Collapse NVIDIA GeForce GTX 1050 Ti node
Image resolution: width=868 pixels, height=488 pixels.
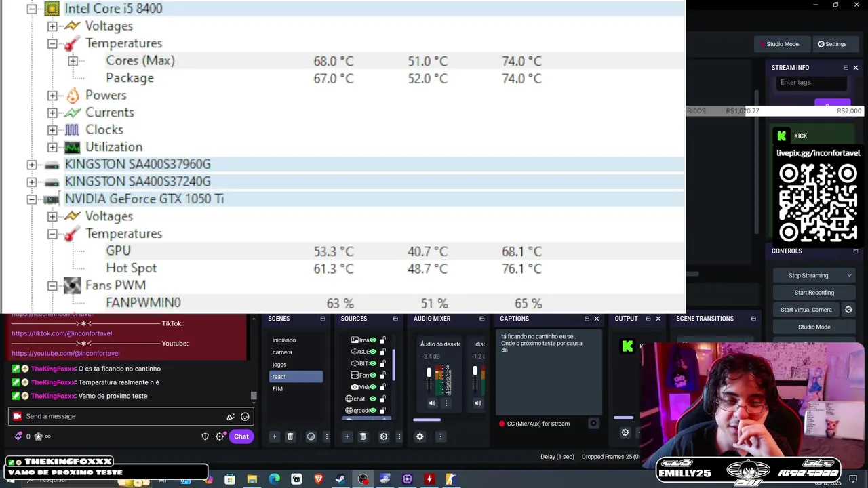[x=31, y=199]
